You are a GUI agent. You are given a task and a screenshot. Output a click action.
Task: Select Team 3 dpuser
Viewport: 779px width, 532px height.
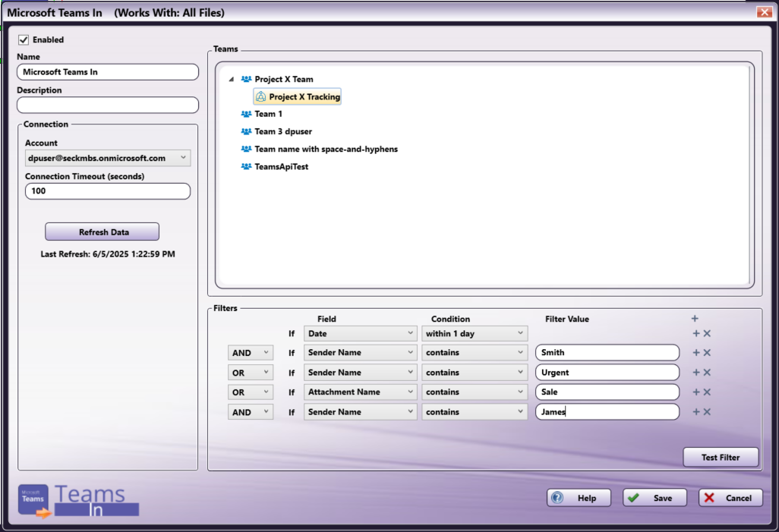(283, 131)
